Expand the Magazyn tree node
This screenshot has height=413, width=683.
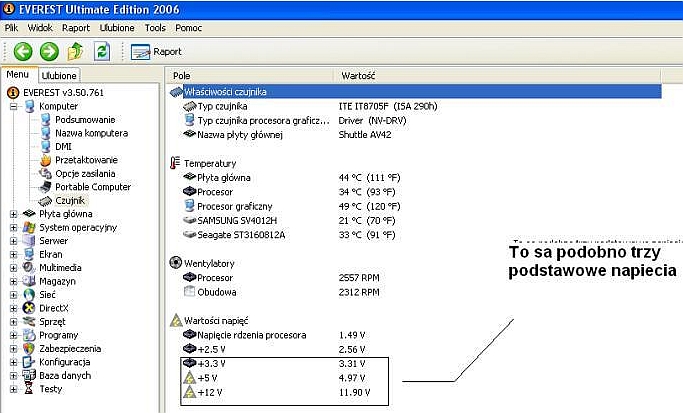[14, 281]
